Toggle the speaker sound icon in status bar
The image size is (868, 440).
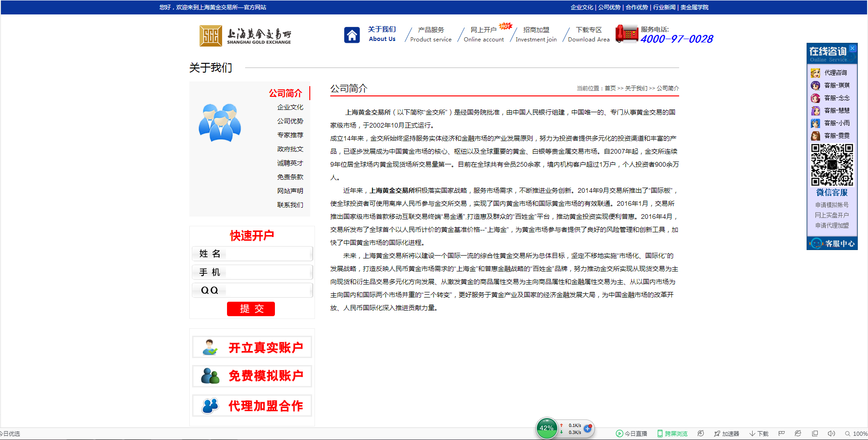point(831,433)
